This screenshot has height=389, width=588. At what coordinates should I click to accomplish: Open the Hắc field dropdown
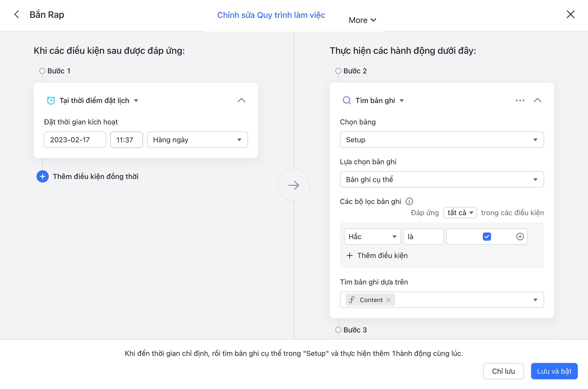[x=372, y=237]
